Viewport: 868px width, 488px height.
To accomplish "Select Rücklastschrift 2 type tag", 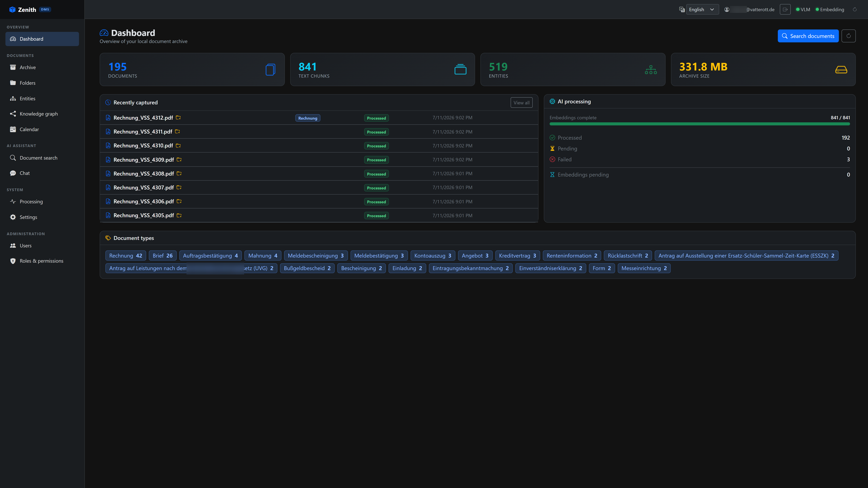I will pyautogui.click(x=628, y=256).
